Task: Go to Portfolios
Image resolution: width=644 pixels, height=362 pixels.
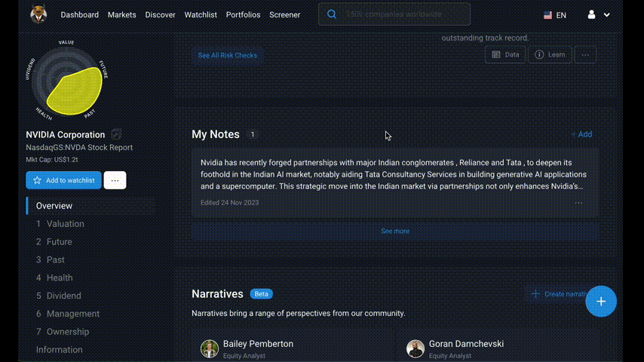Action: point(243,15)
